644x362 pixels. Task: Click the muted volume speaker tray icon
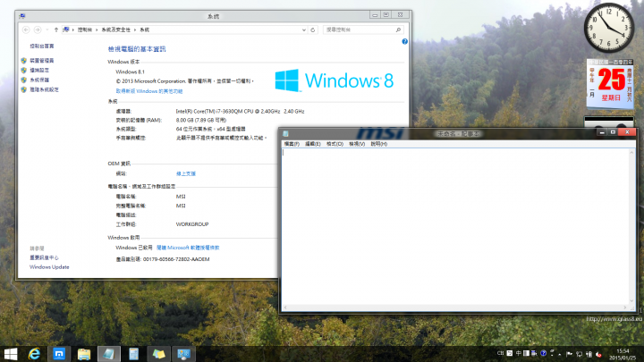[x=598, y=354]
